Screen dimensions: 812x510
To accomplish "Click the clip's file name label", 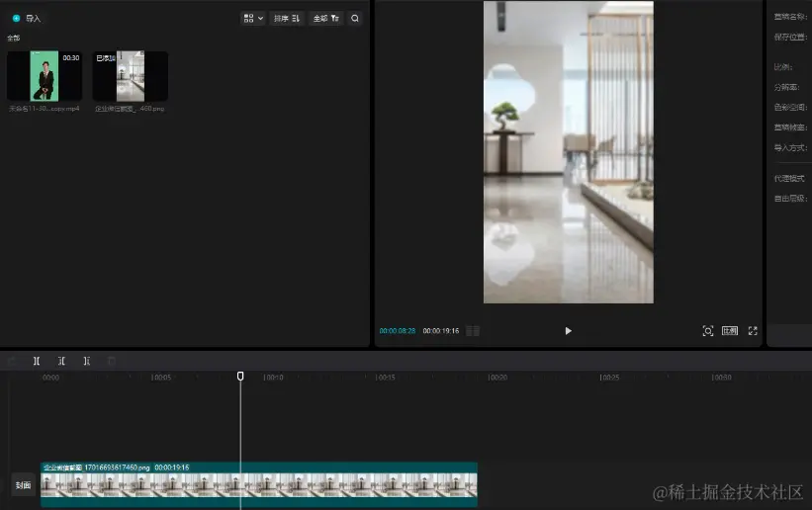I will pyautogui.click(x=97, y=467).
